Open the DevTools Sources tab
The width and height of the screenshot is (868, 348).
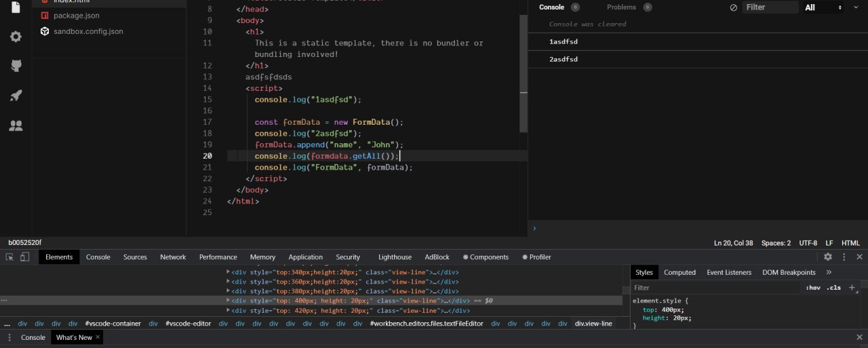pos(135,257)
